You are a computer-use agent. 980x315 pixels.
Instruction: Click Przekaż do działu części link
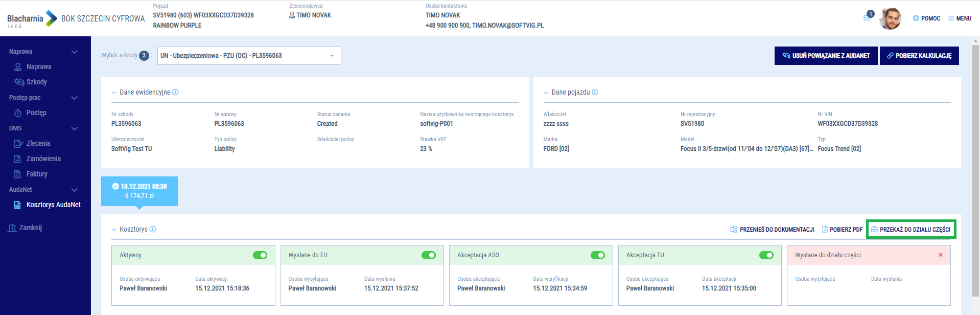(911, 230)
